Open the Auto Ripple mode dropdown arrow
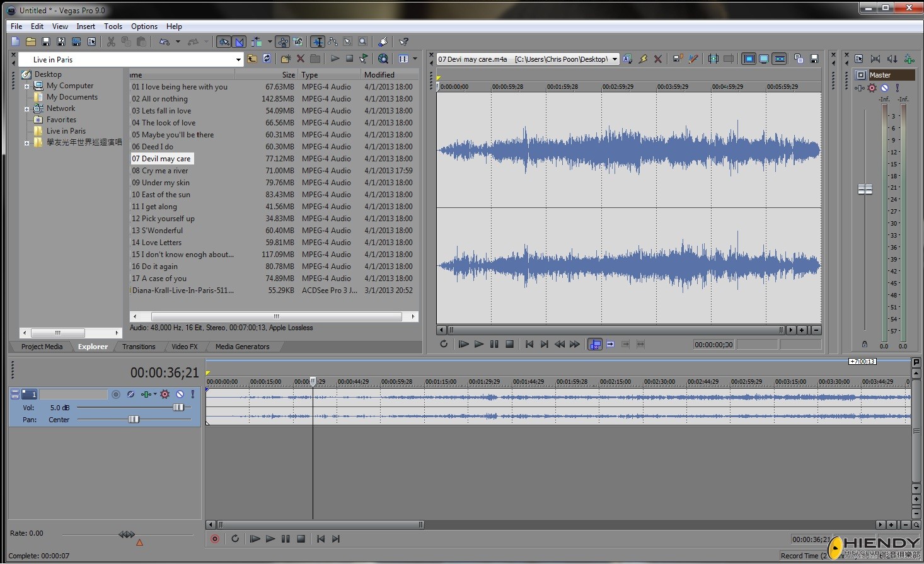 (270, 42)
